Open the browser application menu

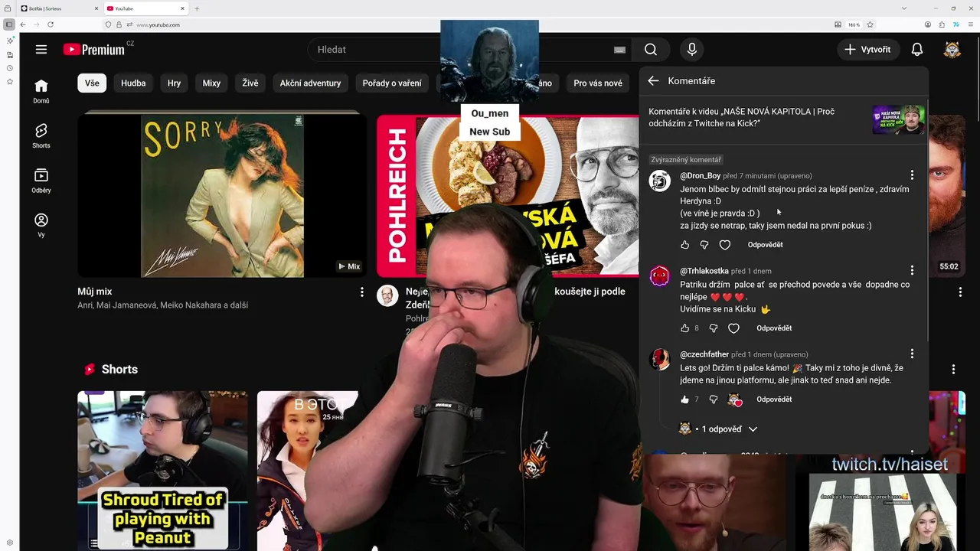[969, 24]
